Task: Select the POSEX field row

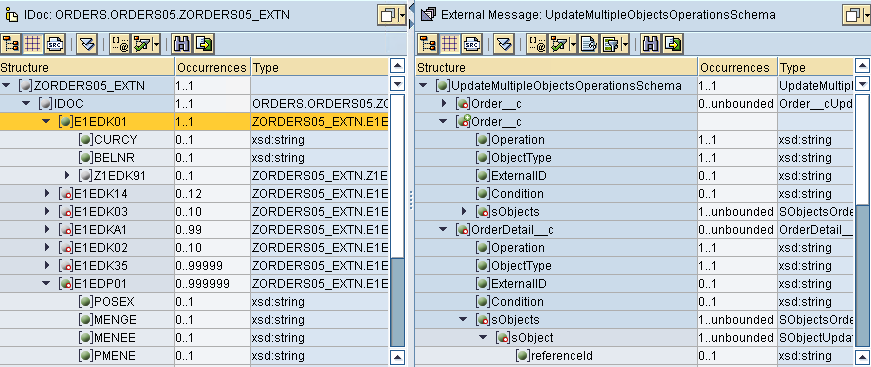Action: click(194, 301)
